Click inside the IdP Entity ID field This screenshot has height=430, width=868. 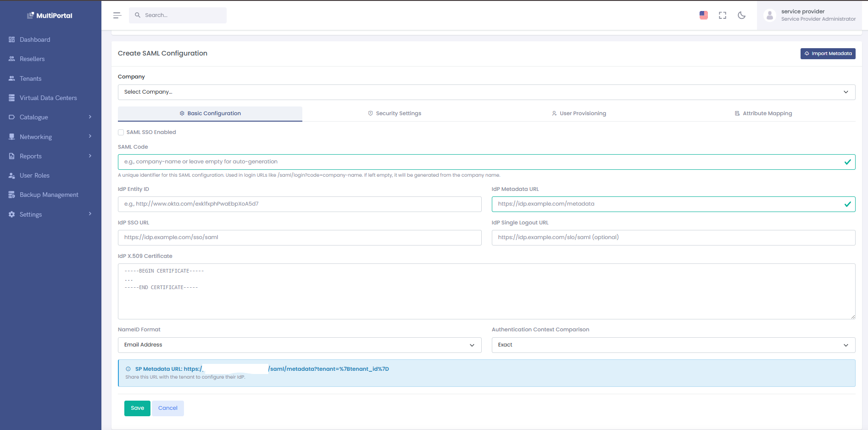pyautogui.click(x=300, y=204)
